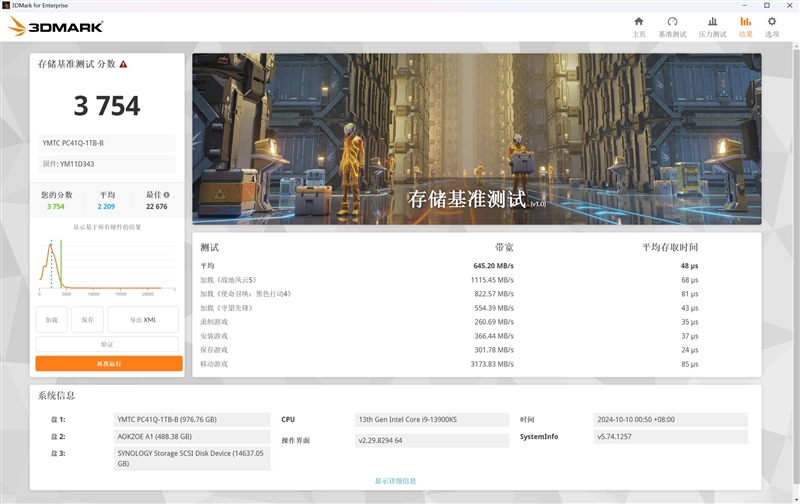The height and width of the screenshot is (504, 800).
Task: Click the best score 22 676
Action: [x=157, y=207]
